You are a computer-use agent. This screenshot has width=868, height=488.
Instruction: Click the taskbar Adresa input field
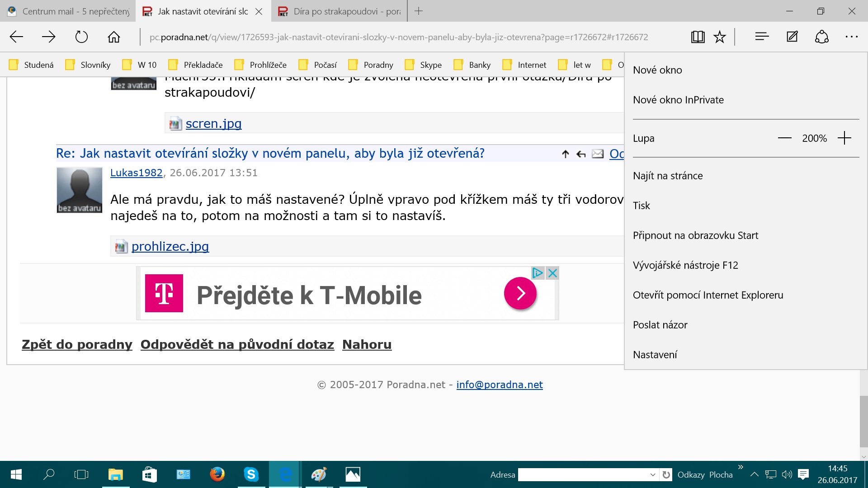583,474
